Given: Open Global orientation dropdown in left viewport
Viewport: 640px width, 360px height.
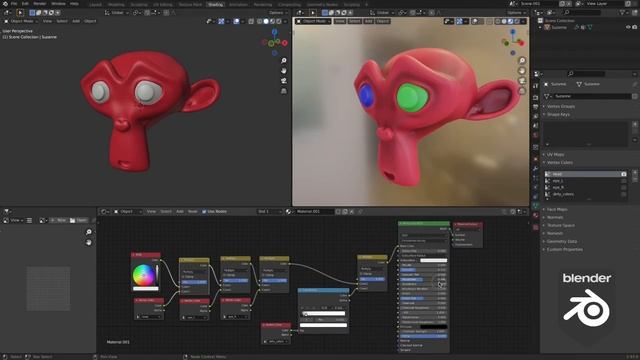Looking at the screenshot, I should click(117, 13).
